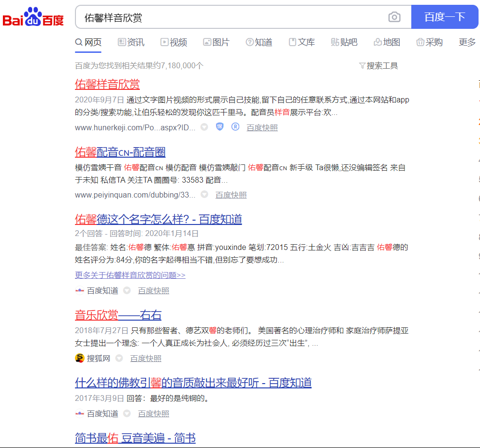Click 更多关于佑馨样音欣赏的问题 link

(130, 275)
